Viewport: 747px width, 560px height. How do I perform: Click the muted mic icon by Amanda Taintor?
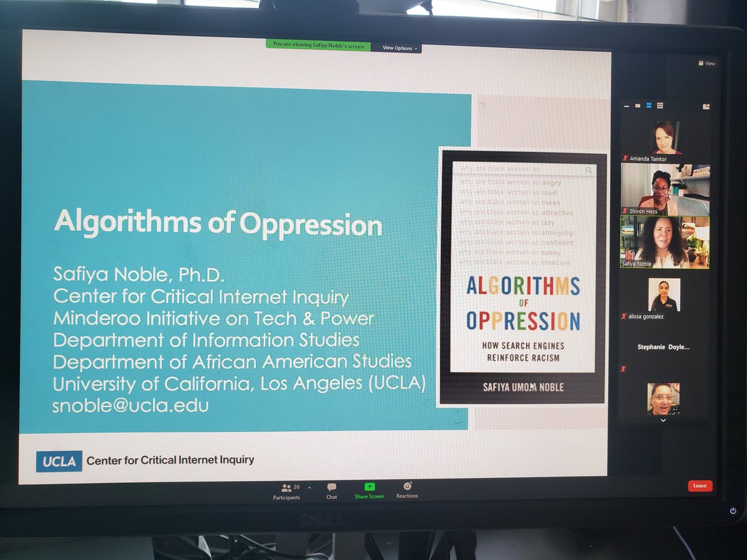[624, 159]
